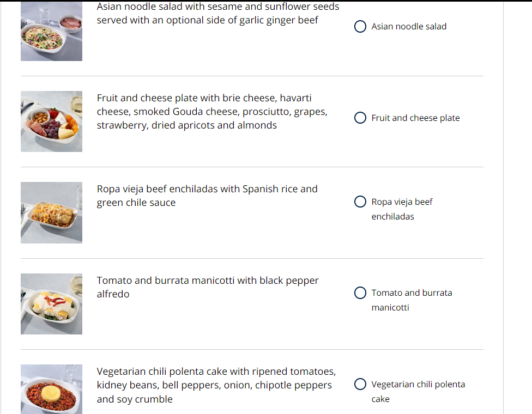
Task: Click the 'Fruit and cheese plate' label text
Action: pyautogui.click(x=415, y=118)
